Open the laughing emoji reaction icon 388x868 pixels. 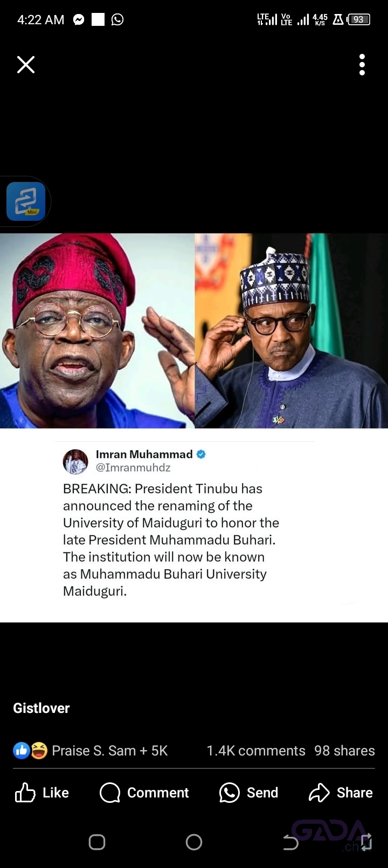[x=39, y=751]
